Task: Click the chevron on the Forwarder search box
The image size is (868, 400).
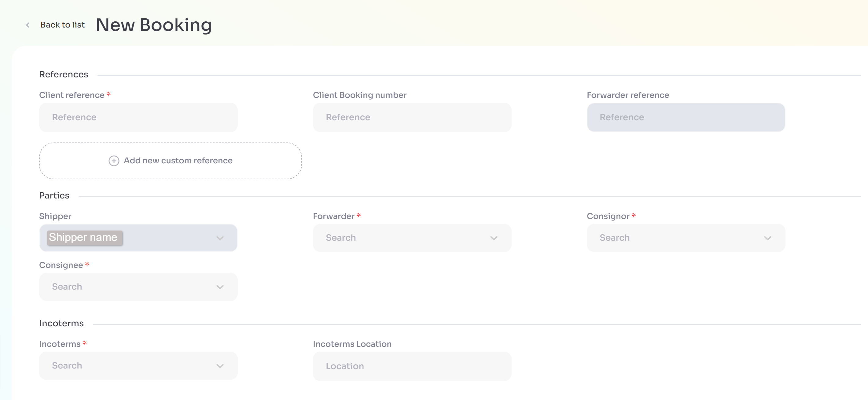Action: [x=494, y=238]
